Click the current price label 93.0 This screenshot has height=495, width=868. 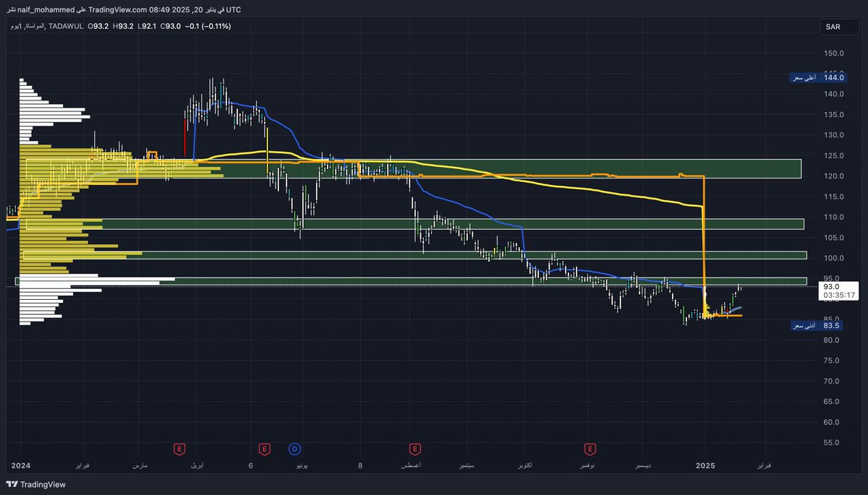(830, 286)
